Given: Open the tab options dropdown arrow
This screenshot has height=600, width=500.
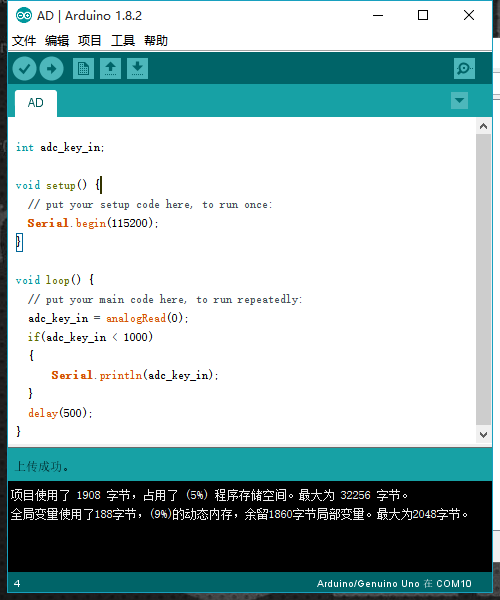Looking at the screenshot, I should coord(459,101).
